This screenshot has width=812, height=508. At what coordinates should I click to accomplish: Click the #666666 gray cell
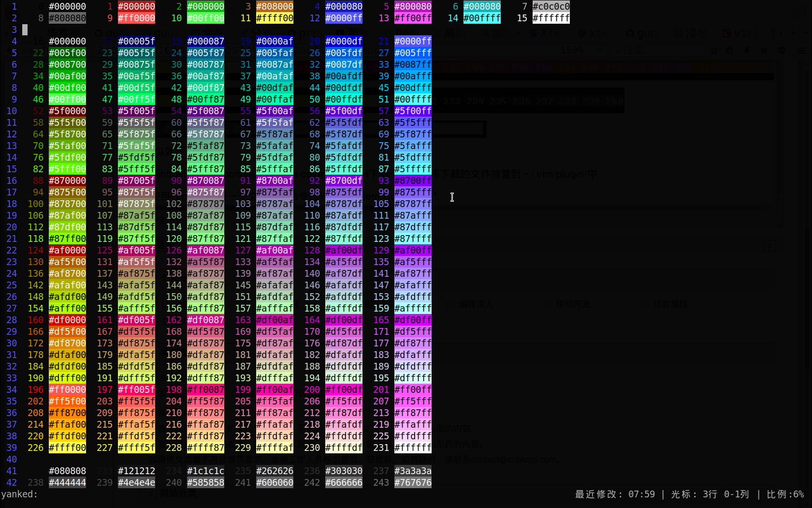pos(344,482)
